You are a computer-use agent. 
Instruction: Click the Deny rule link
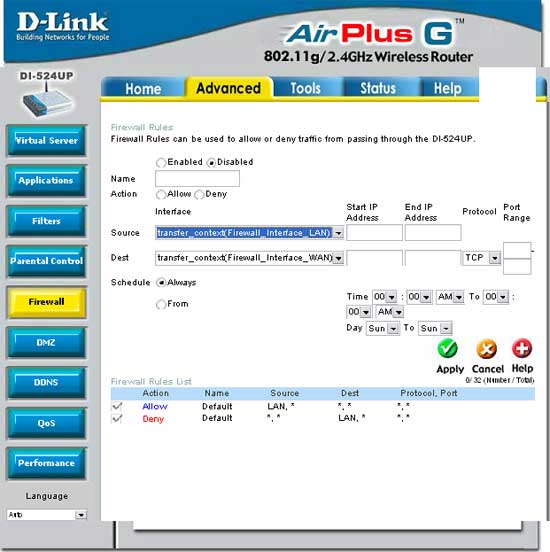(153, 419)
